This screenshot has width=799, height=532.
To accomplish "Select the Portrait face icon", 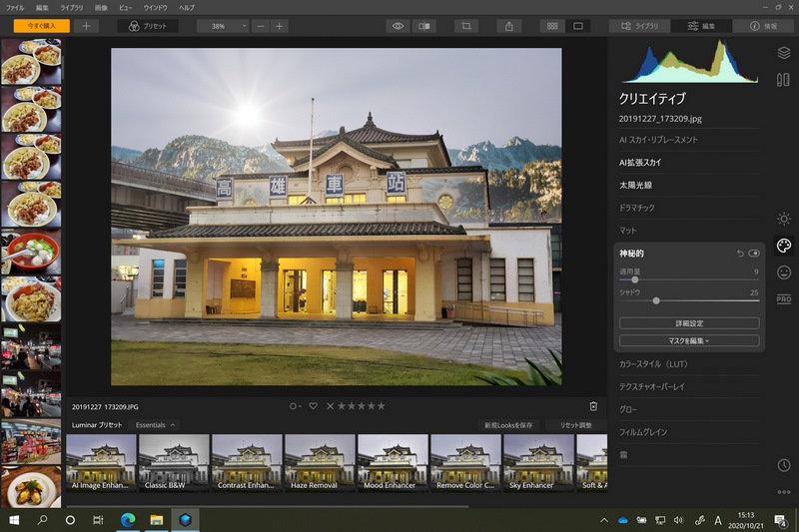I will (784, 272).
